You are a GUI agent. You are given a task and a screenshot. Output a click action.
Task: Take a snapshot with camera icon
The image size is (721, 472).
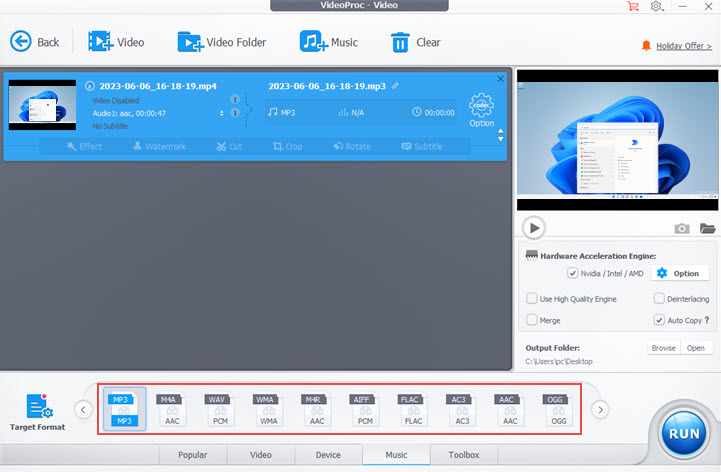point(681,228)
